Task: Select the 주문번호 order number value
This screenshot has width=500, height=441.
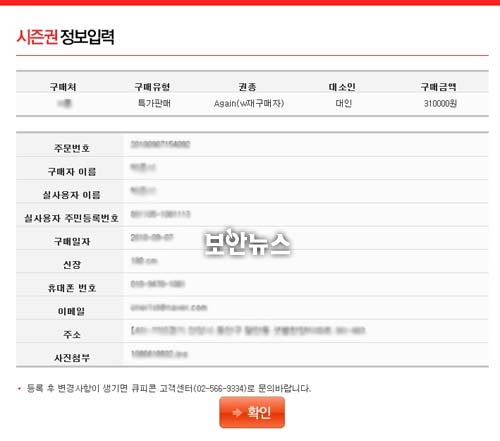Action: [160, 144]
